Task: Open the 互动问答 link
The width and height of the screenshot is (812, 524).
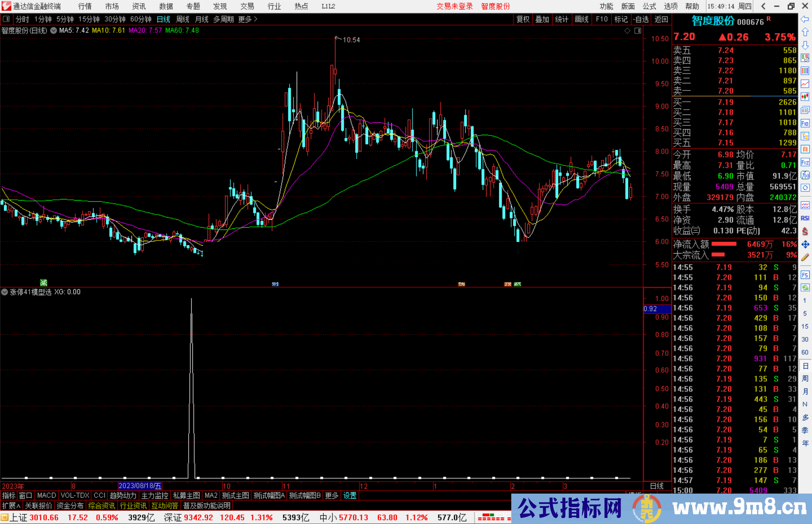Action: point(165,506)
